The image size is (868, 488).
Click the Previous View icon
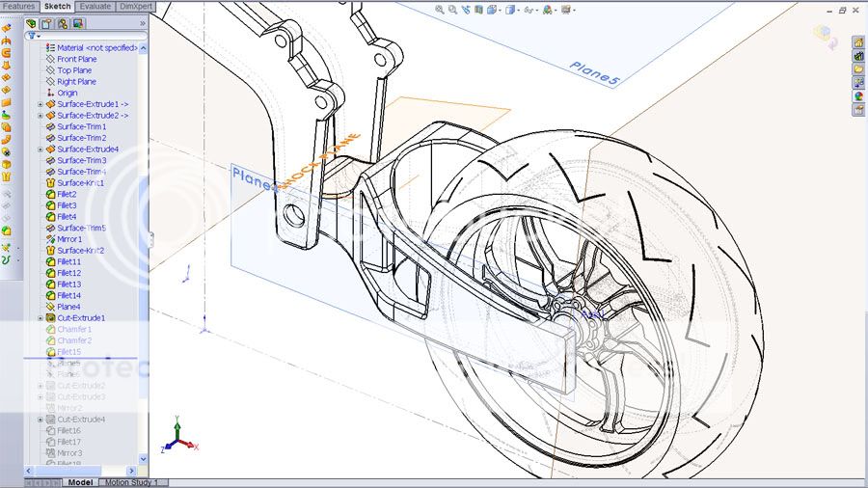coord(466,10)
